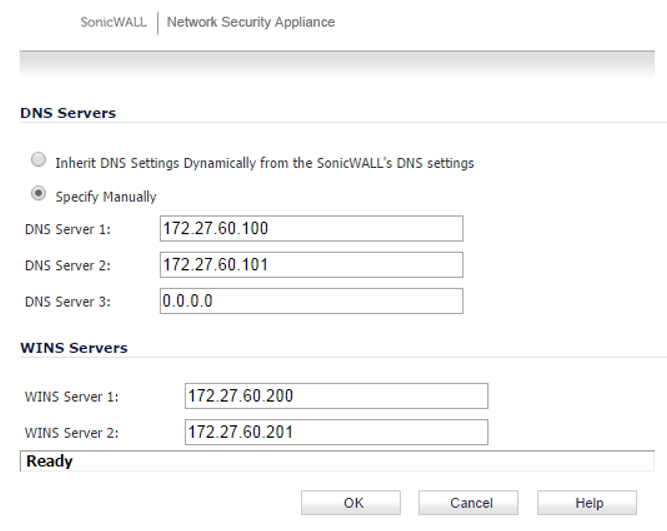Click the DNS Server 1 address field
667x531 pixels.
coord(311,229)
